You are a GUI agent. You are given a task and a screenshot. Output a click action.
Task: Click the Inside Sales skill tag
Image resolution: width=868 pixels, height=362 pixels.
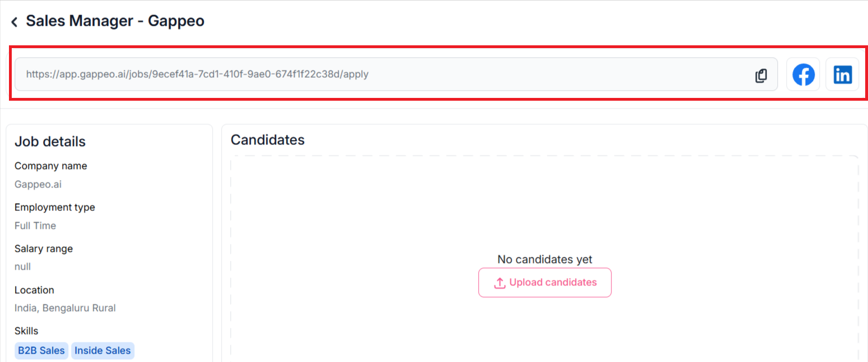click(102, 351)
